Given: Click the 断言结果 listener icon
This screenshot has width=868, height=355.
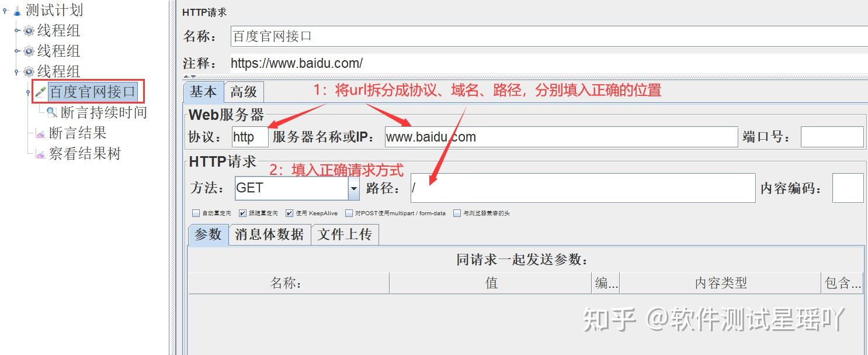Looking at the screenshot, I should click(40, 133).
